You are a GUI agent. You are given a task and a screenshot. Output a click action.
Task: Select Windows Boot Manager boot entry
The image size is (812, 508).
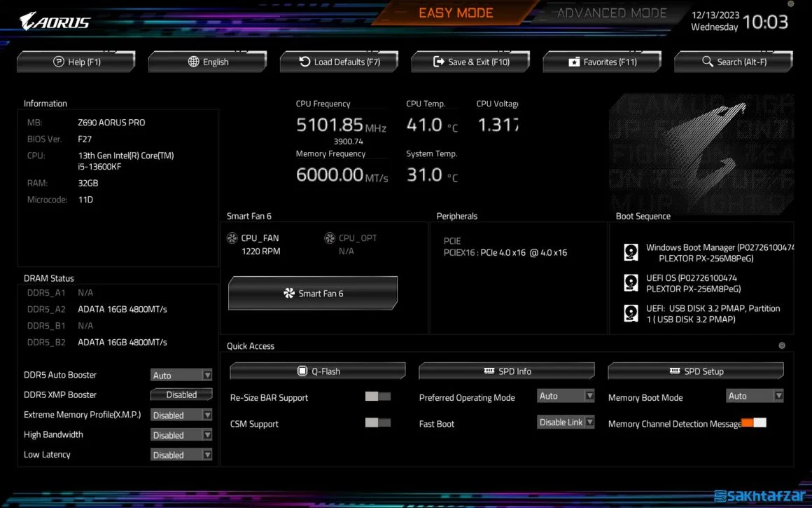pyautogui.click(x=708, y=252)
